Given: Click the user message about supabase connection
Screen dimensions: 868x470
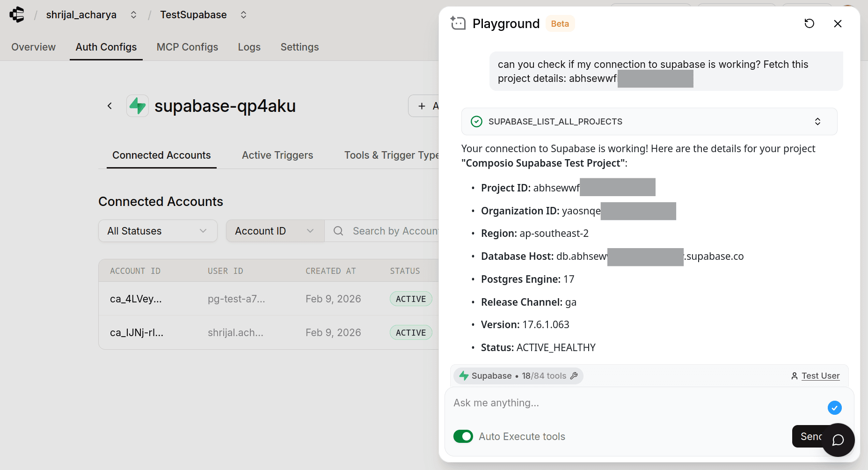Looking at the screenshot, I should tap(666, 71).
